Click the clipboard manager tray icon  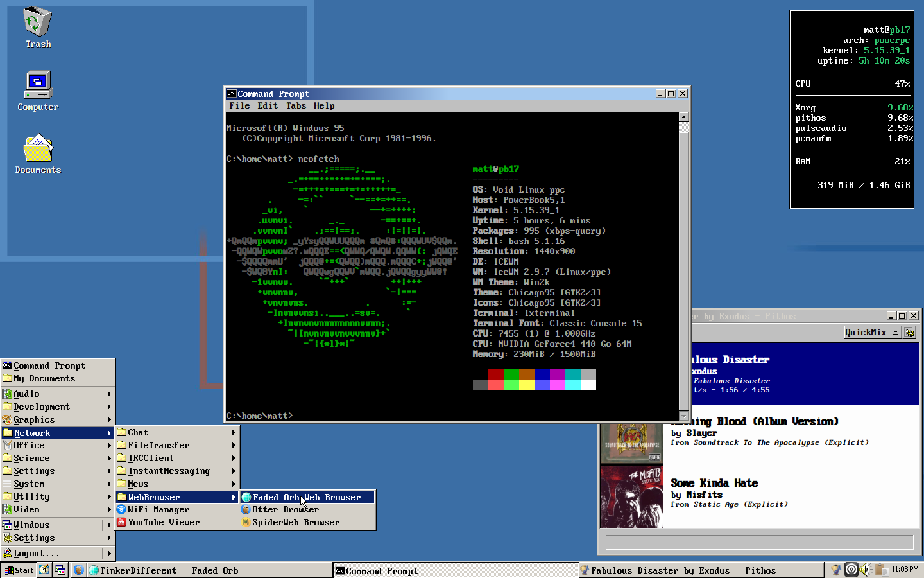[881, 570]
